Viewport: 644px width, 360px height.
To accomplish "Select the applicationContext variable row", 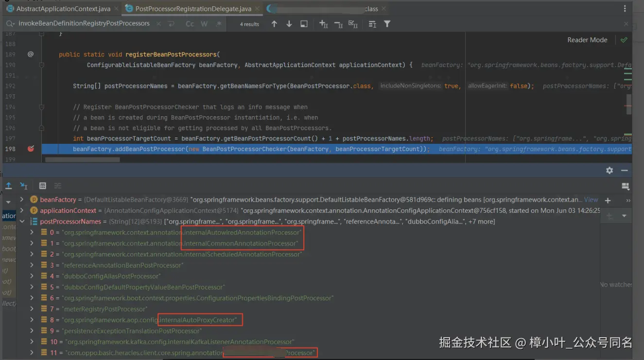I will click(x=68, y=210).
